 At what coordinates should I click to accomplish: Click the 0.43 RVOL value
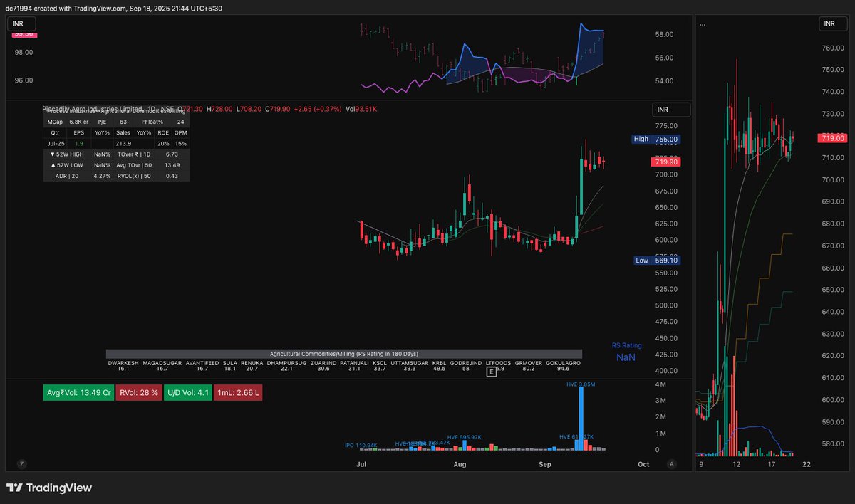(x=172, y=176)
